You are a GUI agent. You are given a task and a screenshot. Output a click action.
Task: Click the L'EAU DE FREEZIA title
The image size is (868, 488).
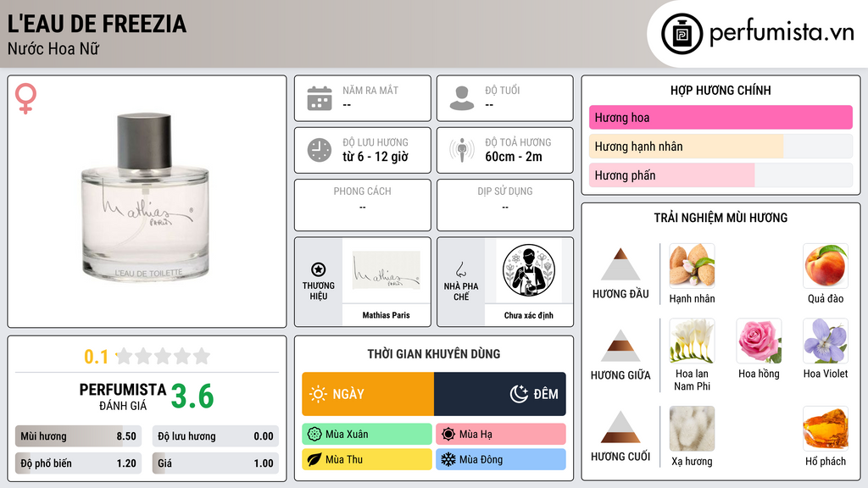click(x=97, y=24)
